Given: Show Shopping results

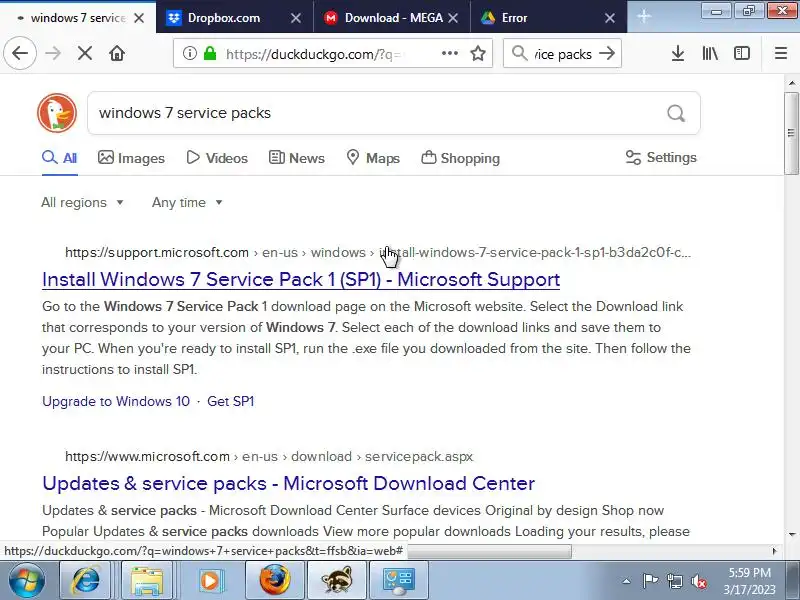Looking at the screenshot, I should pyautogui.click(x=461, y=158).
